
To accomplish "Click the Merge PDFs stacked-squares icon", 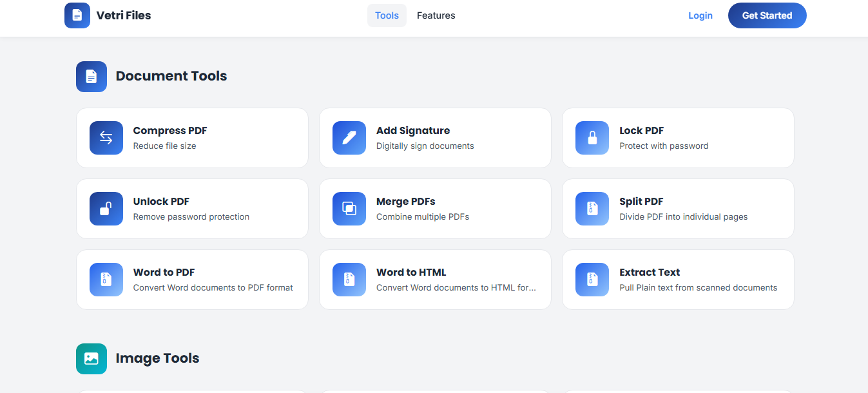I will click(349, 209).
